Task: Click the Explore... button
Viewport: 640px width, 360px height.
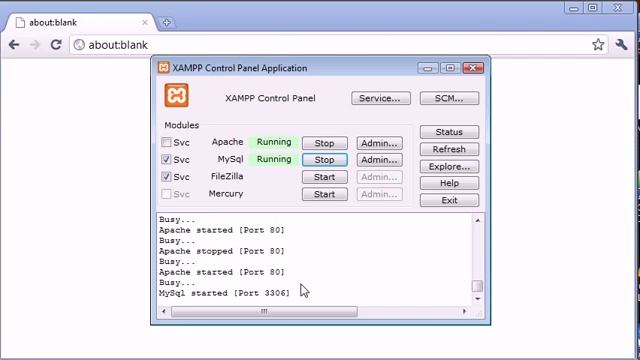Action: [449, 167]
